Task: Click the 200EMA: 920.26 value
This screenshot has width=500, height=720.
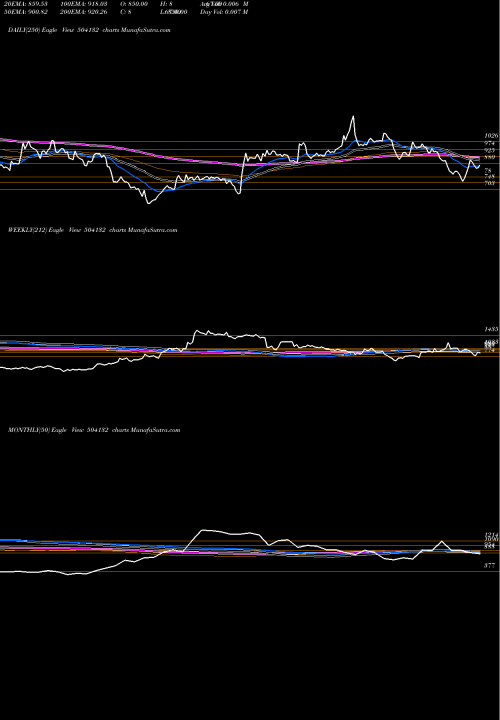Action: pos(86,12)
